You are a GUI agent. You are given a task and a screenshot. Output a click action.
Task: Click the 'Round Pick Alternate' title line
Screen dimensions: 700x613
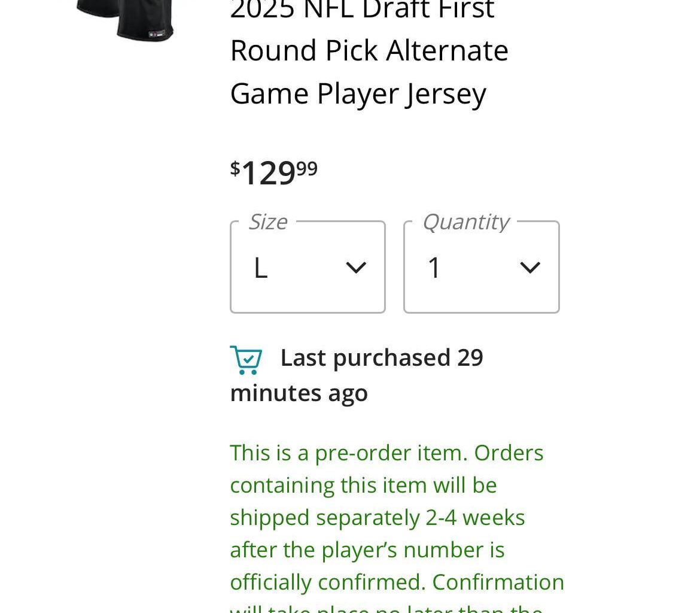pos(369,50)
